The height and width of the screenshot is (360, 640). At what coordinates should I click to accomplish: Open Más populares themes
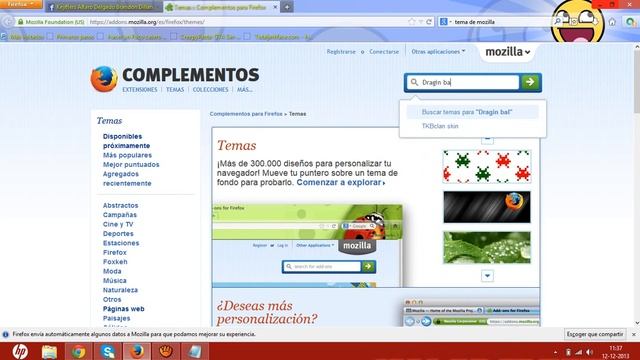point(127,155)
